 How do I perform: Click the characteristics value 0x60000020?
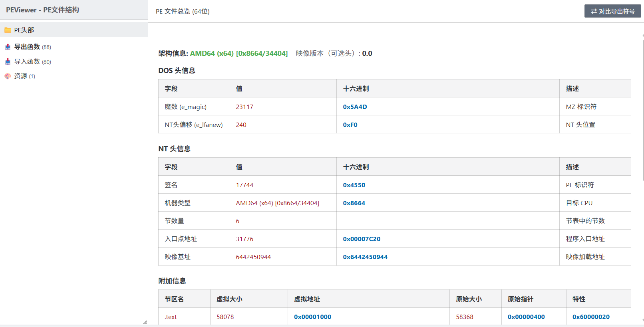pos(591,317)
